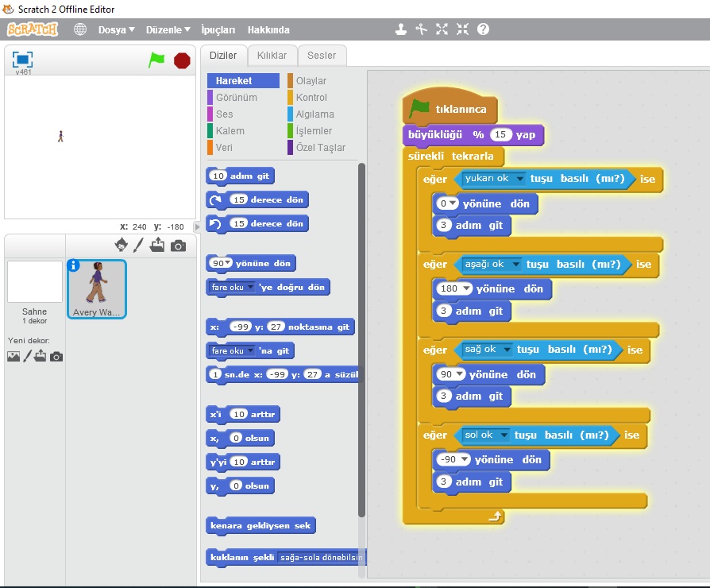Screen dimensions: 710x588
Task: Click the block help question icon
Action: coord(483,29)
